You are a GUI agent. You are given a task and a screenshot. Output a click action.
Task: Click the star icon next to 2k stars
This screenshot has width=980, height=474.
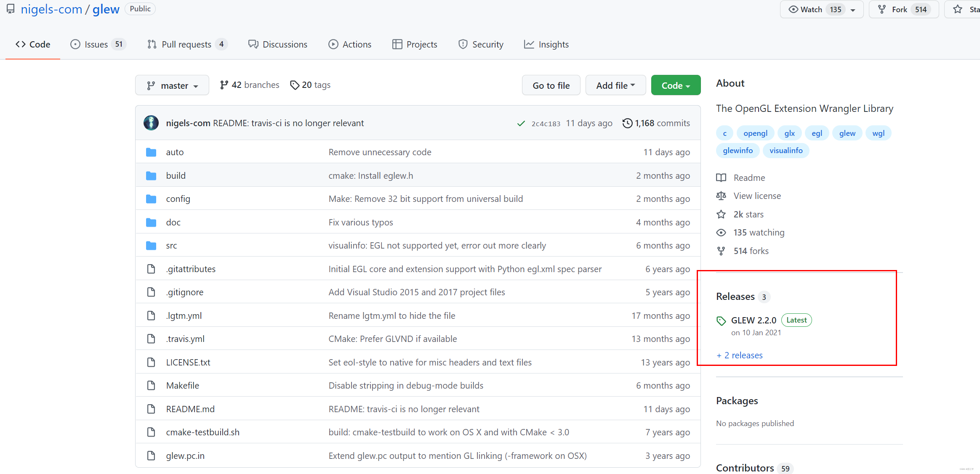721,214
